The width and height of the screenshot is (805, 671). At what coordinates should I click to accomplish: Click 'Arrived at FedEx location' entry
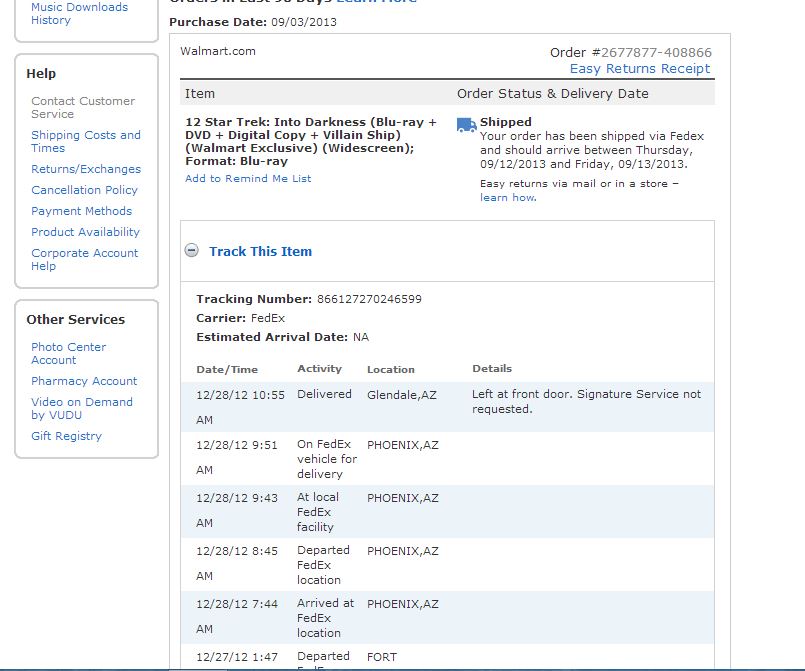click(x=325, y=618)
